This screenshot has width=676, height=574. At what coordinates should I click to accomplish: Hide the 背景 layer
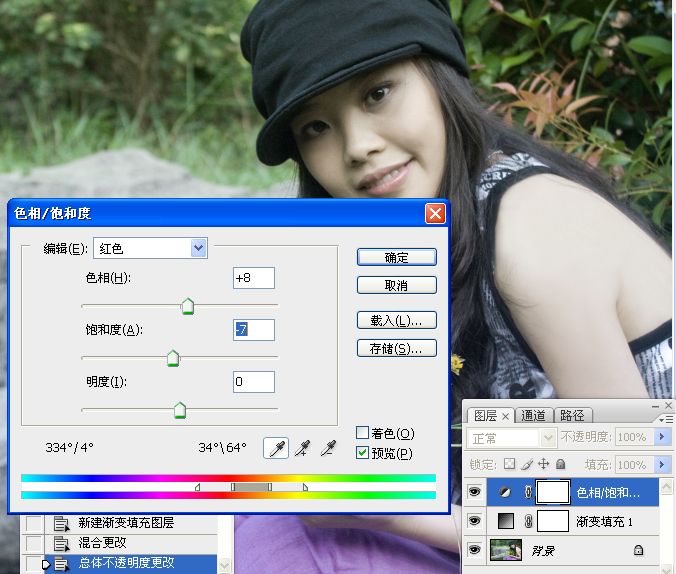474,550
